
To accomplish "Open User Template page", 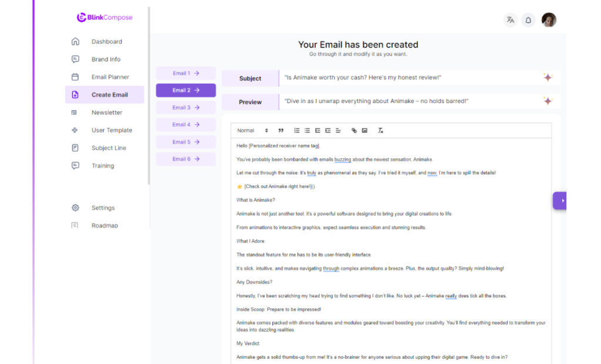I will pyautogui.click(x=112, y=130).
